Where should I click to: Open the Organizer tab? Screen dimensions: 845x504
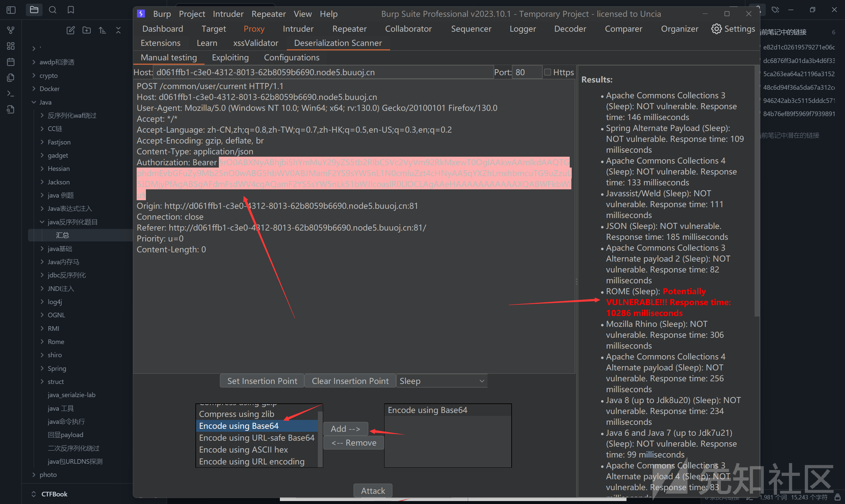point(679,29)
